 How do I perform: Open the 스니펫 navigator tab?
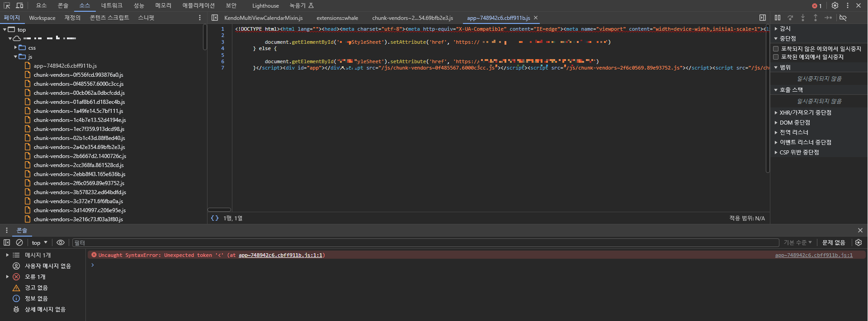[x=146, y=18]
